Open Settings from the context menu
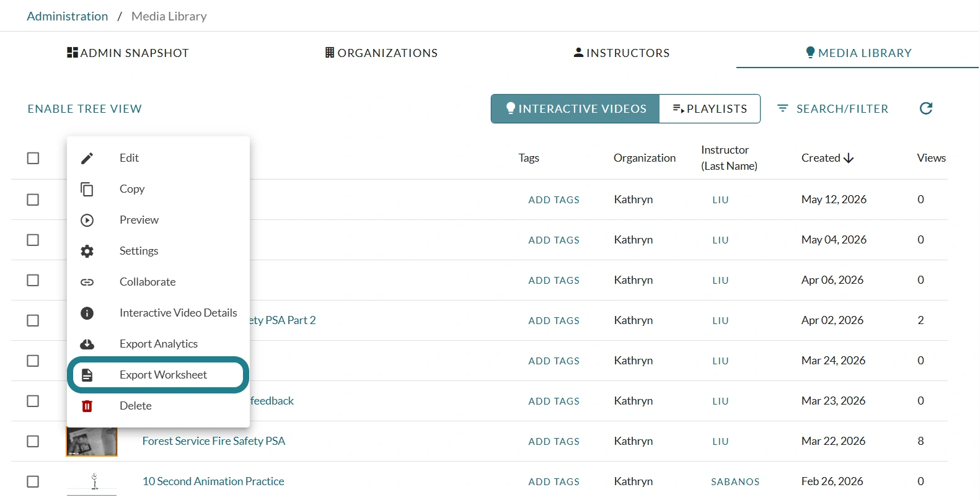This screenshot has height=500, width=980. click(x=158, y=251)
